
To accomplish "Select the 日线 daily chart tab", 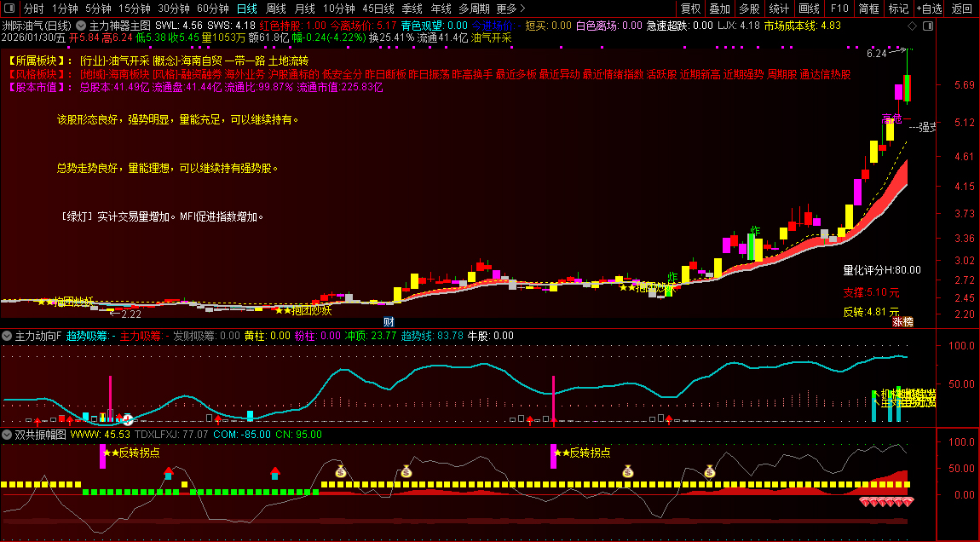I will pyautogui.click(x=247, y=9).
